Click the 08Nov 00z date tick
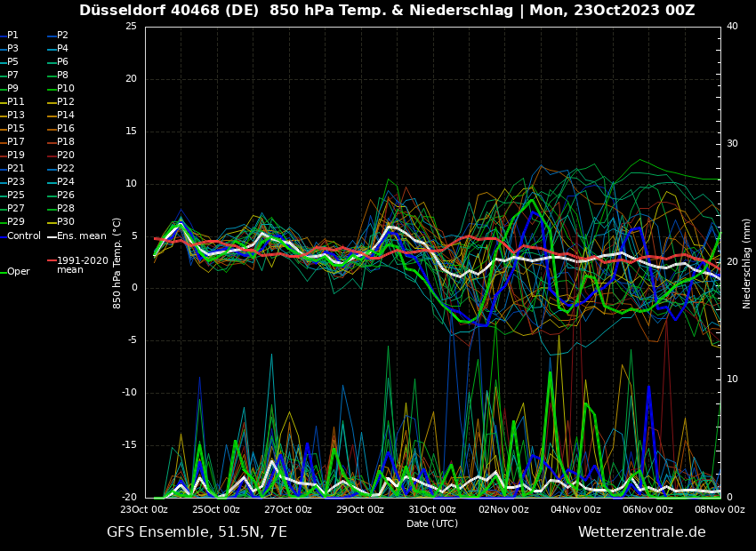The image size is (756, 551). (x=719, y=510)
